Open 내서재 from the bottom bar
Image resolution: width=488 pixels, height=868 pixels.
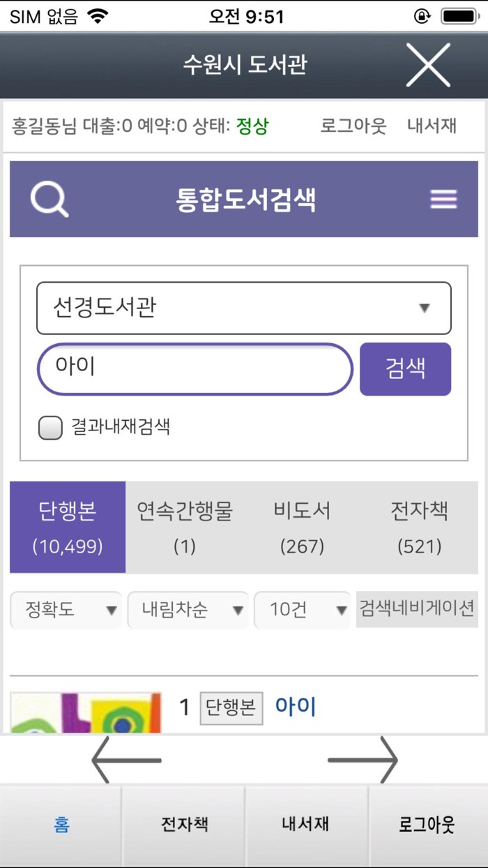pyautogui.click(x=305, y=824)
